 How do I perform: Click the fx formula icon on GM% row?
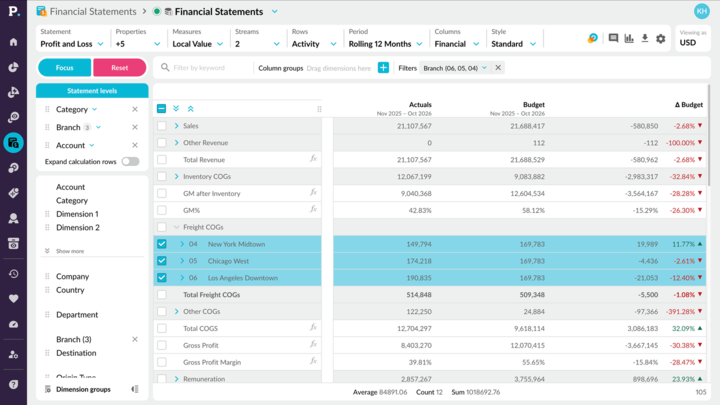[x=313, y=209]
